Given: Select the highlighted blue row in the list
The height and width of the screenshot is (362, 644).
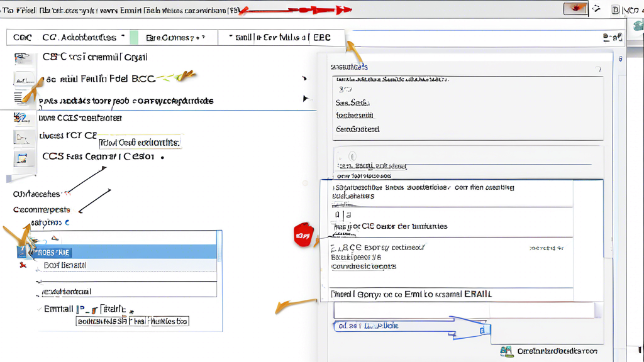Looking at the screenshot, I should tap(125, 252).
